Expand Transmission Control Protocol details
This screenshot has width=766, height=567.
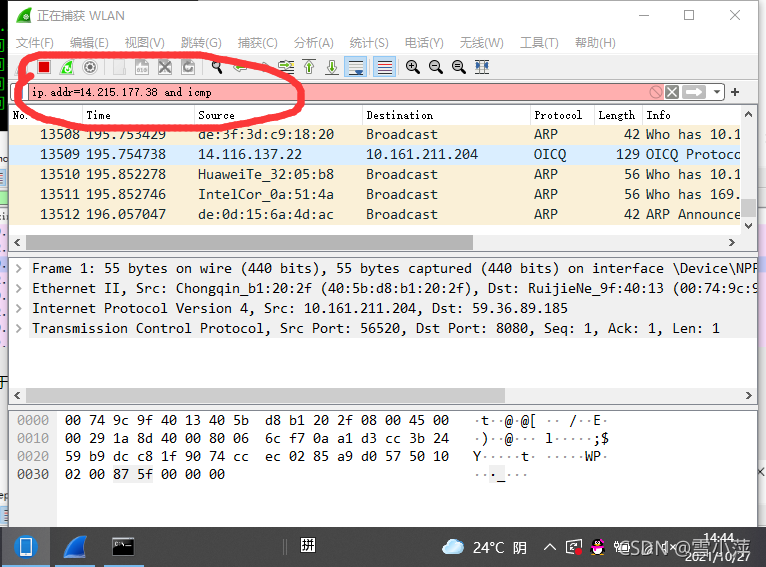click(19, 328)
